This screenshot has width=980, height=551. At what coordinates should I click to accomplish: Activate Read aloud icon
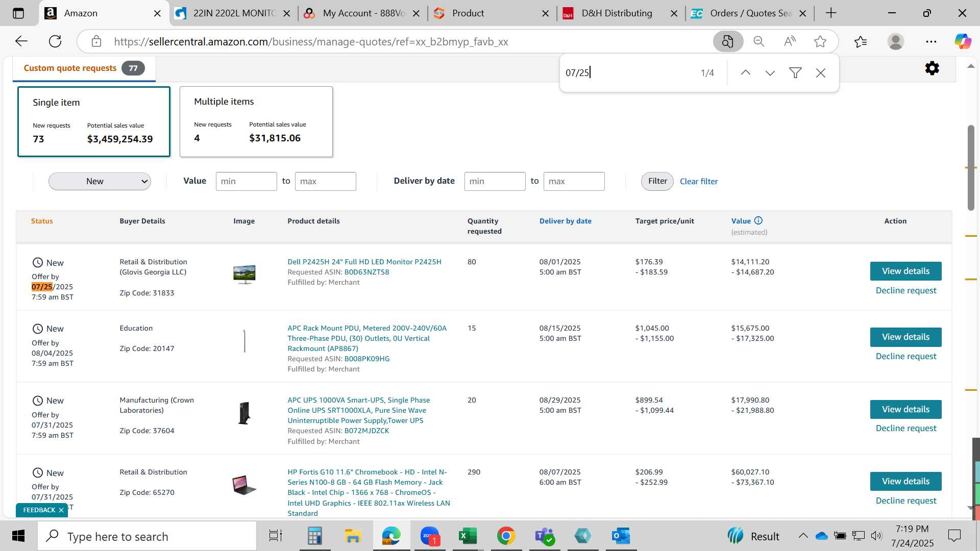point(790,41)
